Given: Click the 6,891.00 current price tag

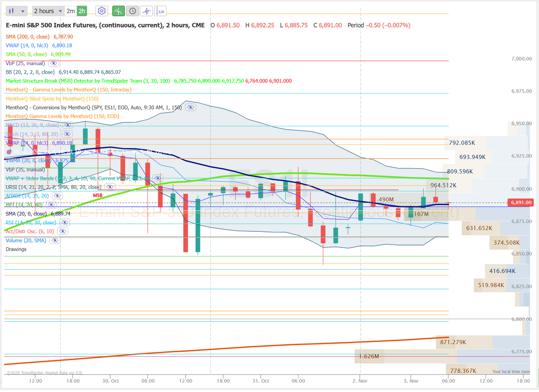Looking at the screenshot, I should 522,202.
